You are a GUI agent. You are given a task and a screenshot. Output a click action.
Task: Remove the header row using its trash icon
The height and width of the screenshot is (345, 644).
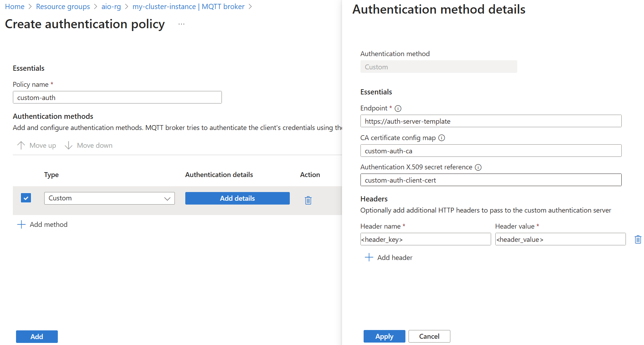tap(638, 239)
